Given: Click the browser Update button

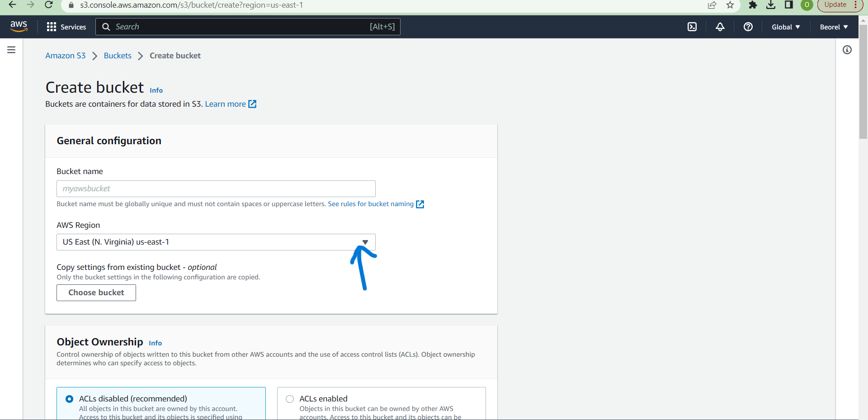Looking at the screenshot, I should click(835, 5).
